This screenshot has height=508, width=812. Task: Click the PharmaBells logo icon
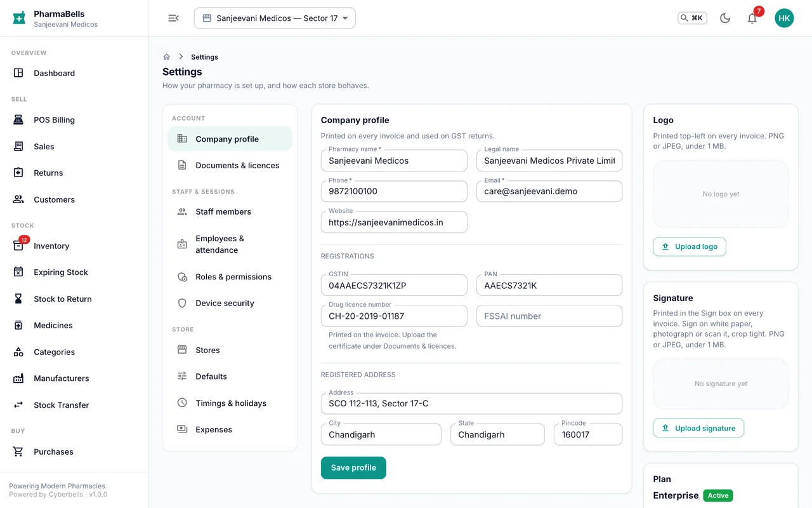pyautogui.click(x=19, y=18)
